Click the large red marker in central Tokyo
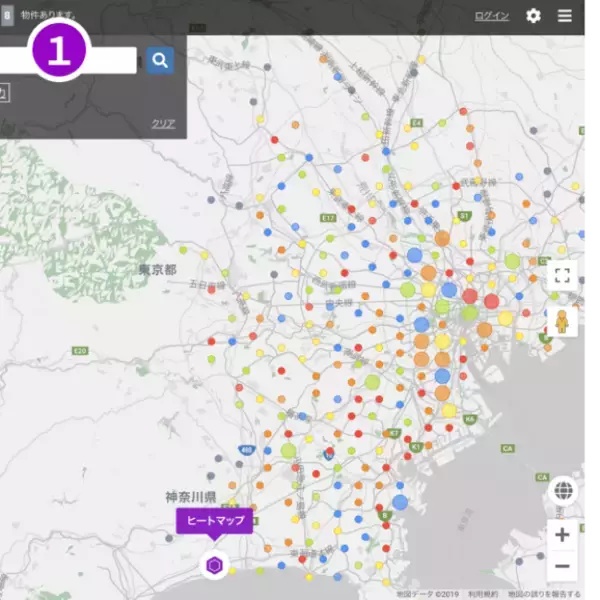The height and width of the screenshot is (600, 600). click(x=469, y=296)
